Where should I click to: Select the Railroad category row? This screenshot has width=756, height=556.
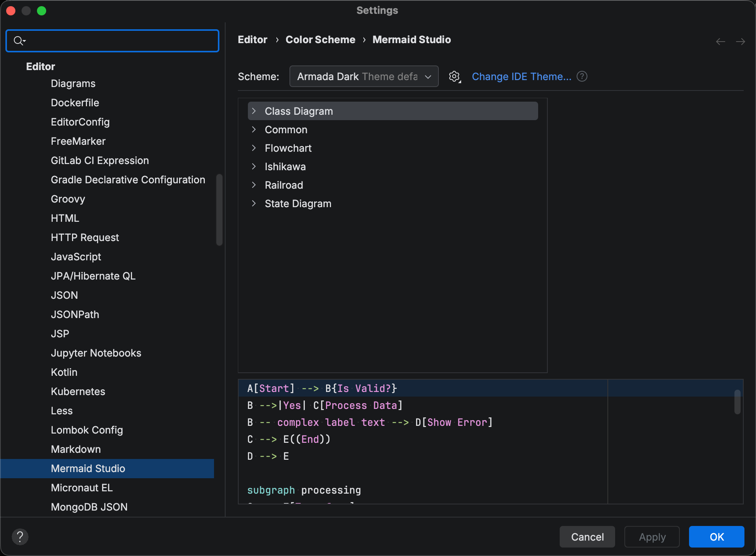tap(393, 185)
